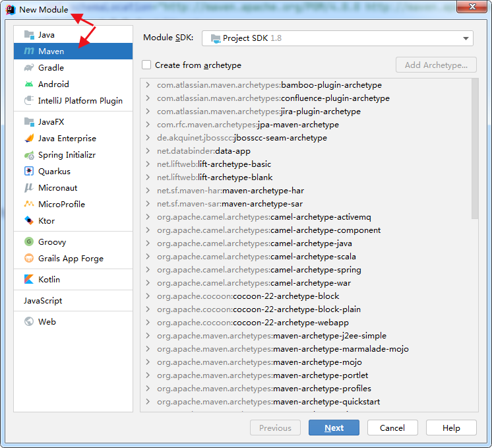The image size is (492, 448).
Task: Expand the maven-archetype-quickstart node
Action: pos(148,402)
